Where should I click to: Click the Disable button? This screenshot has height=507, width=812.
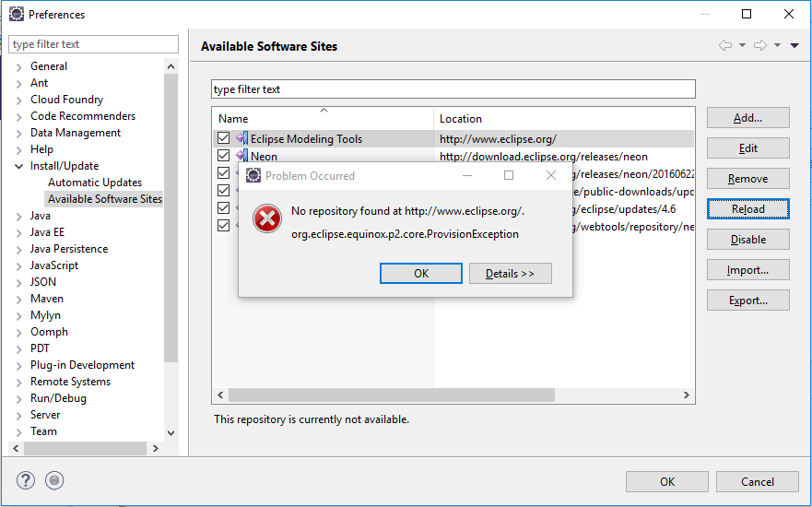747,240
